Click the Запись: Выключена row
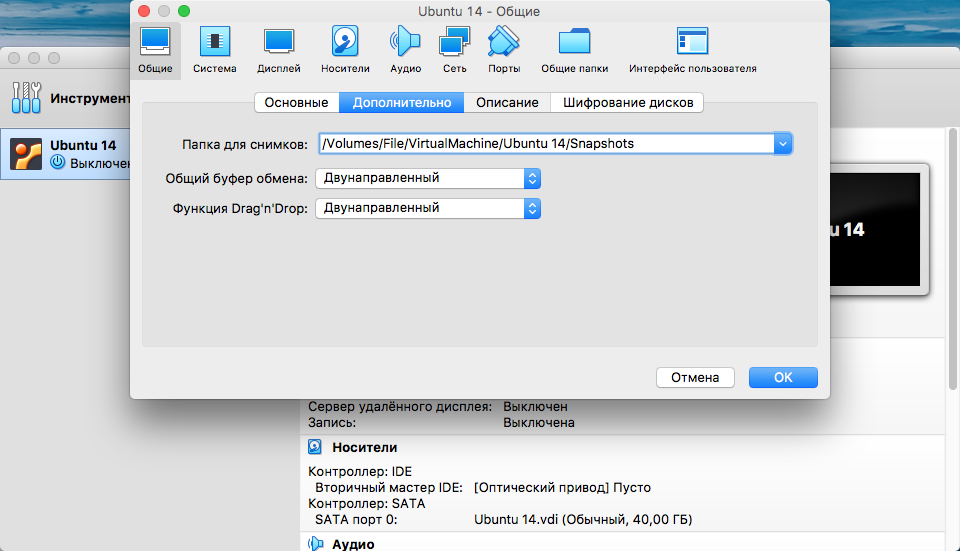This screenshot has width=960, height=551. click(x=441, y=422)
